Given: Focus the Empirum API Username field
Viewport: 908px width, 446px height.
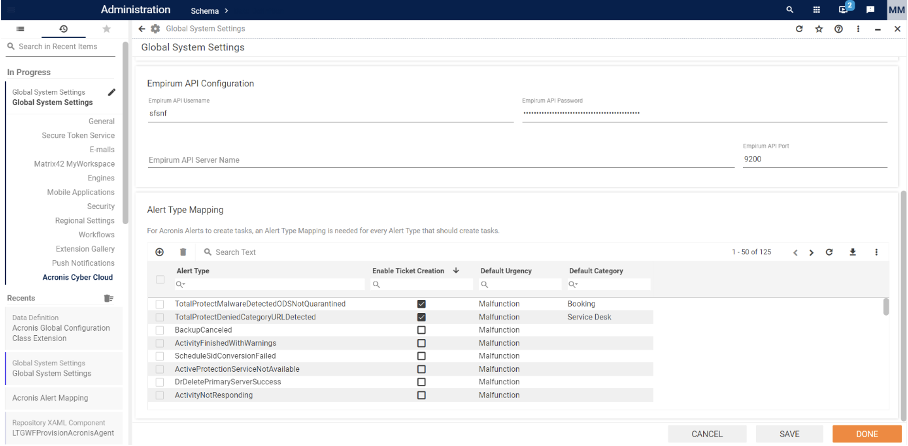Looking at the screenshot, I should (330, 114).
